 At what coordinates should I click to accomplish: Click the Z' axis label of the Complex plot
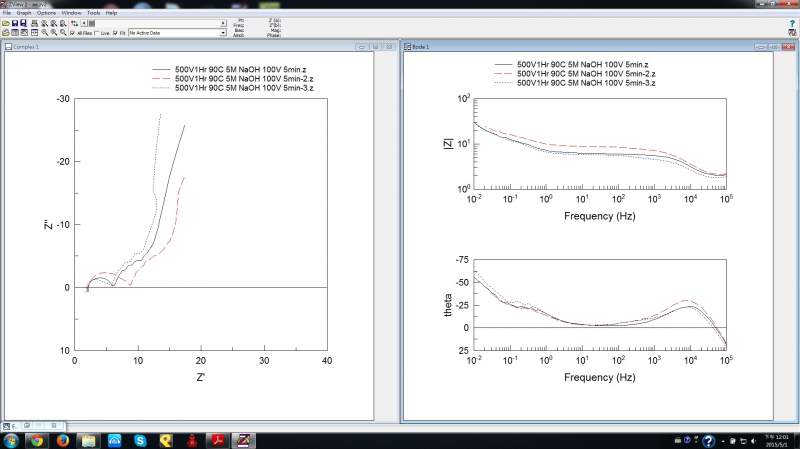(x=201, y=377)
